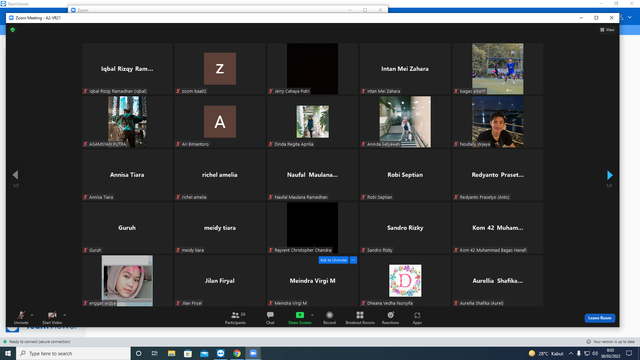640x360 pixels.
Task: Select enggar widya's profile photo tile
Action: click(127, 281)
